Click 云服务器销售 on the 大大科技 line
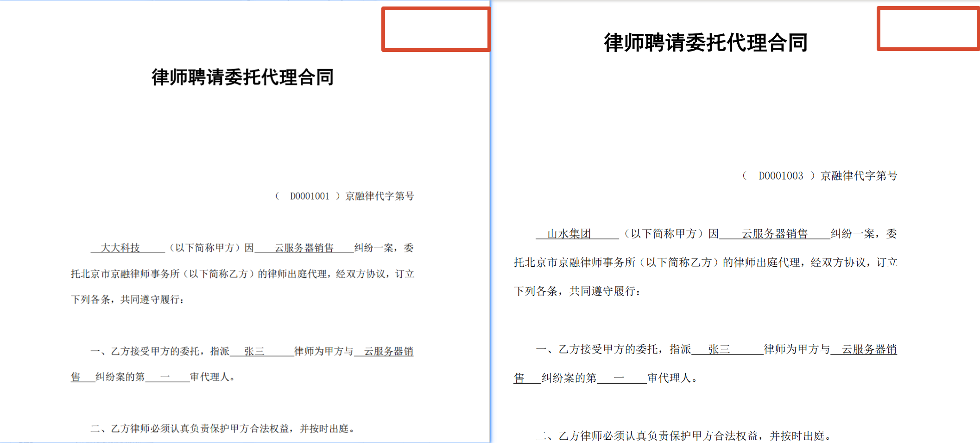The height and width of the screenshot is (443, 980). [304, 248]
